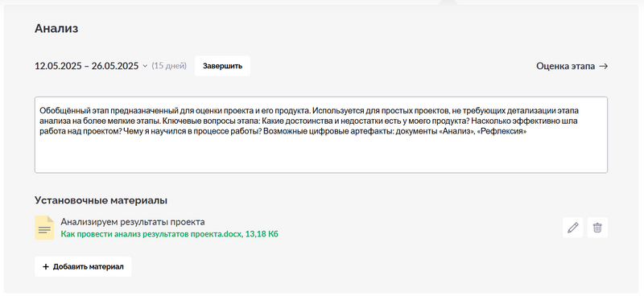The height and width of the screenshot is (300, 644).
Task: Click the Анализ stage heading
Action: click(x=56, y=28)
